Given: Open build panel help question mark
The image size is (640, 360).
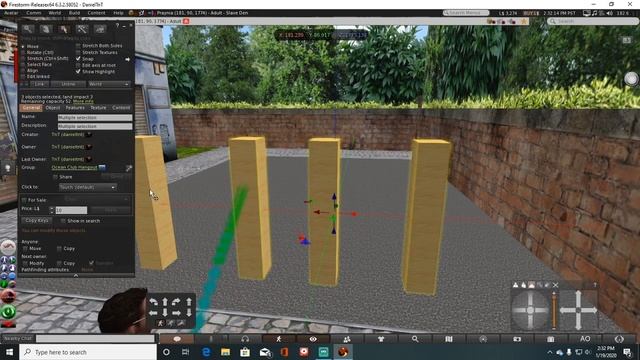Looking at the screenshot, I should 118,26.
